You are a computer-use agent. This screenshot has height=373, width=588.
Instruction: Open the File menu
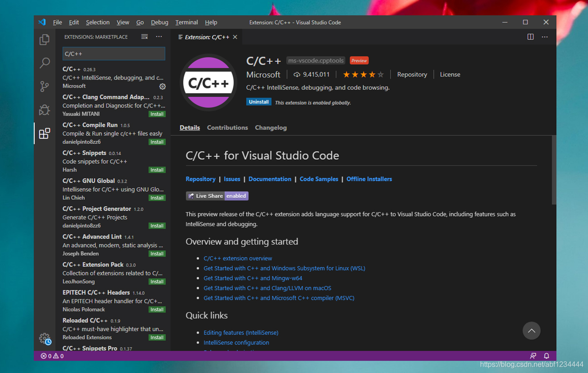[x=58, y=22]
